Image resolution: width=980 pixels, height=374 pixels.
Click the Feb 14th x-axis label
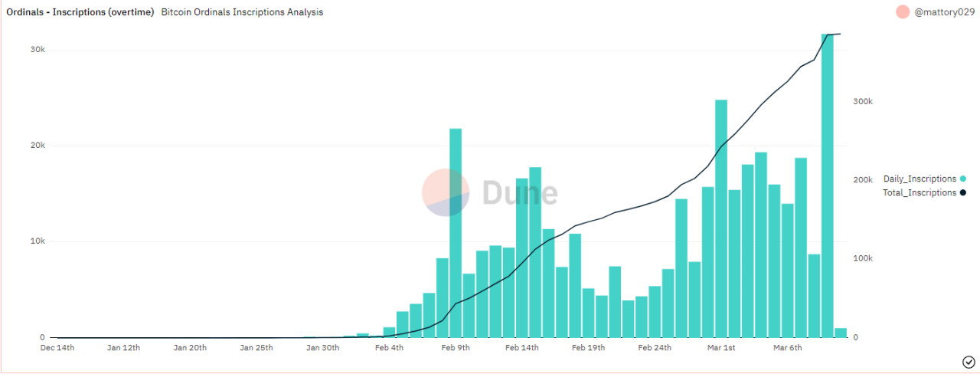[x=522, y=348]
